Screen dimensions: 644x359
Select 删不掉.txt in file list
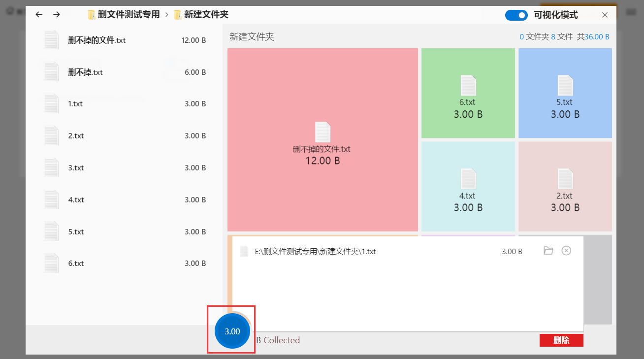(x=124, y=72)
